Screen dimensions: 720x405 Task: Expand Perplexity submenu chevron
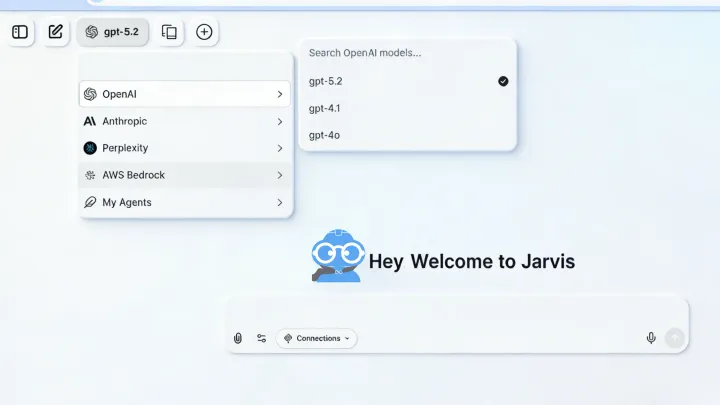coord(280,148)
